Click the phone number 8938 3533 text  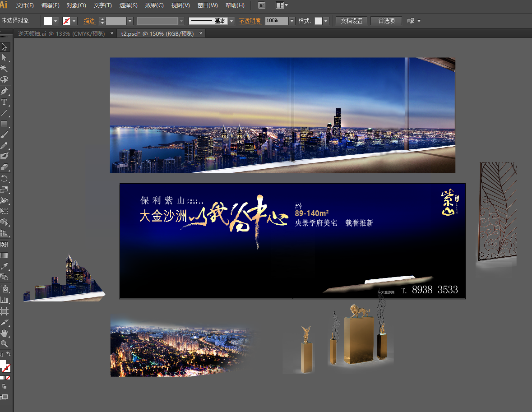pyautogui.click(x=435, y=290)
